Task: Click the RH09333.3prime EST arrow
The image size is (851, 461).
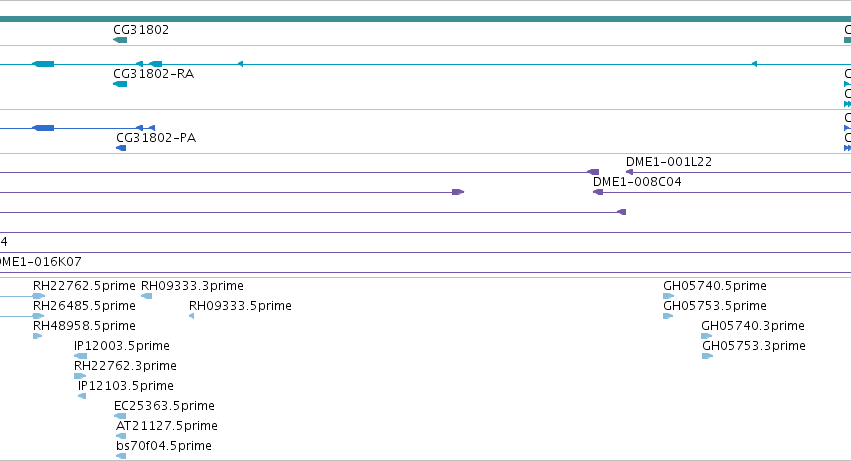Action: point(147,296)
